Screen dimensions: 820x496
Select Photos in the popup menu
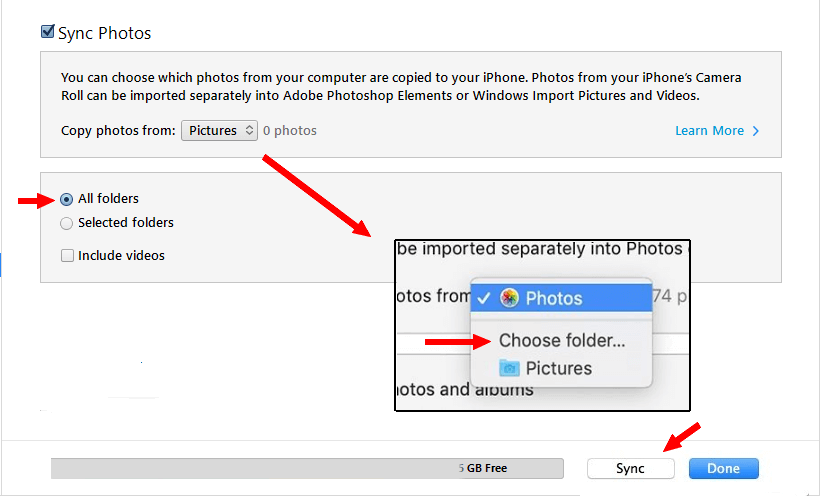coord(561,298)
